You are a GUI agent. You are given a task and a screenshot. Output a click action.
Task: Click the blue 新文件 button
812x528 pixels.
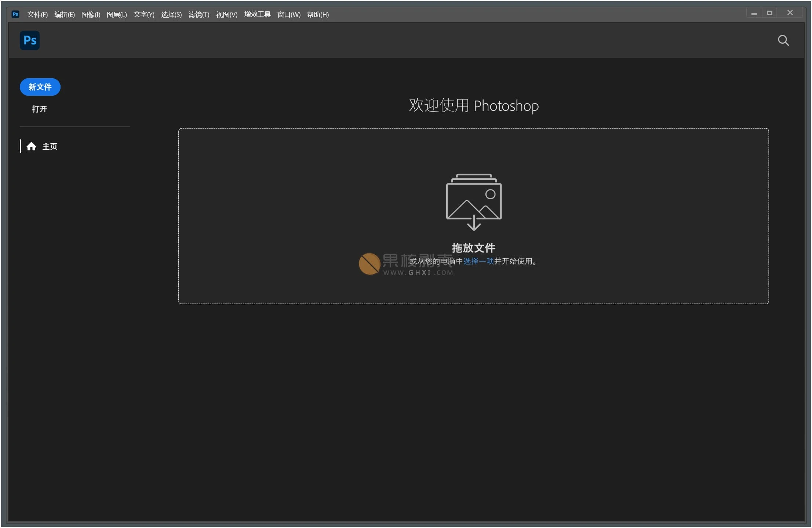point(40,87)
